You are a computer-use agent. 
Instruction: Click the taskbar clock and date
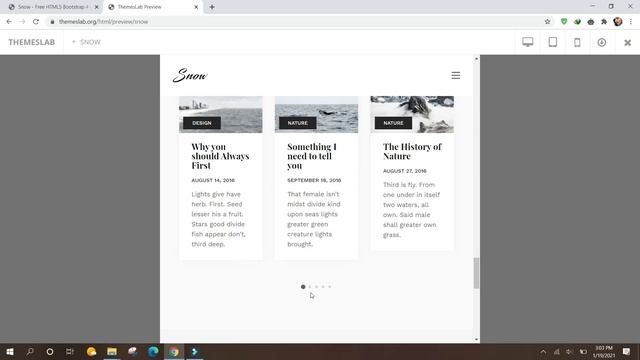coord(604,351)
